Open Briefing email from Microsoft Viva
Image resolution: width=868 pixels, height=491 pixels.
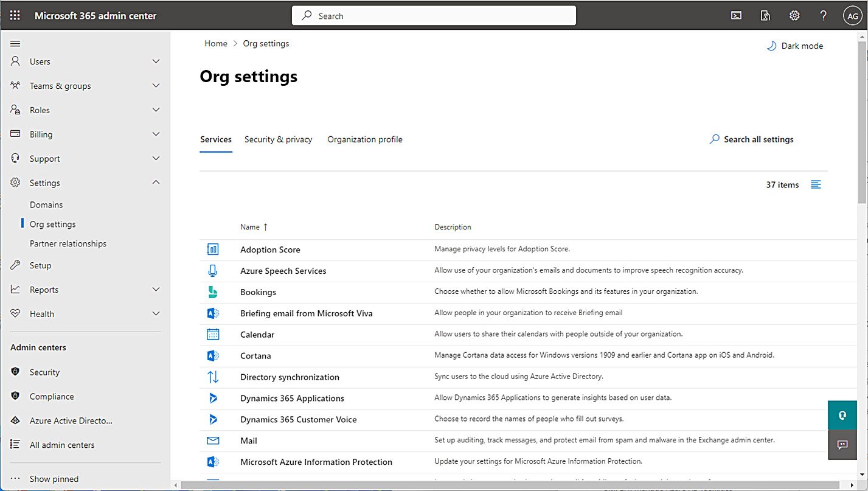pos(307,313)
